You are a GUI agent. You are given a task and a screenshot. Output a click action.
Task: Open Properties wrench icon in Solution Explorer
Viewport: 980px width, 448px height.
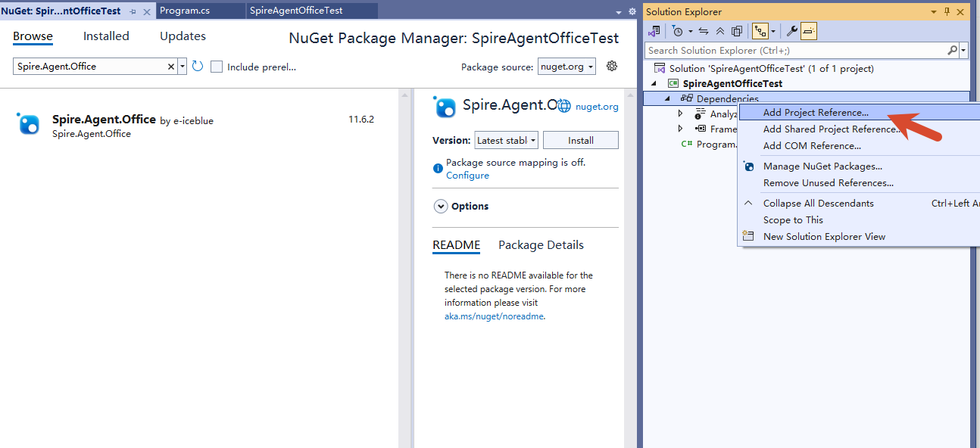point(792,31)
